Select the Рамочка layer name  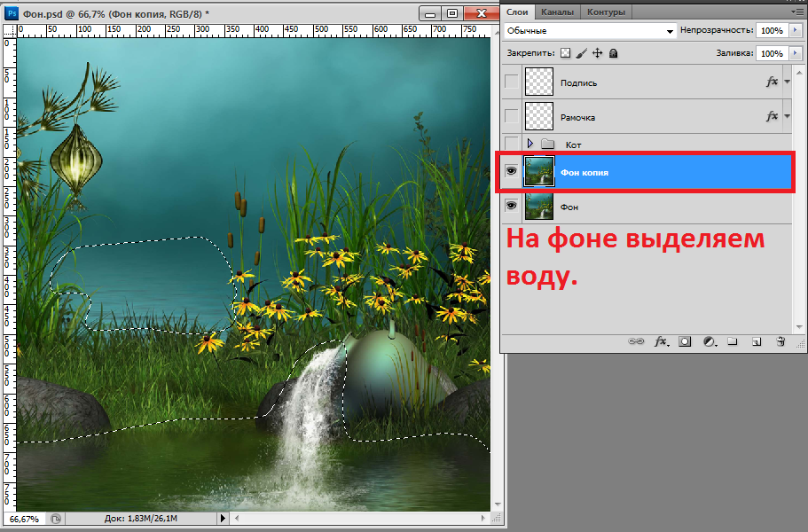pos(577,117)
